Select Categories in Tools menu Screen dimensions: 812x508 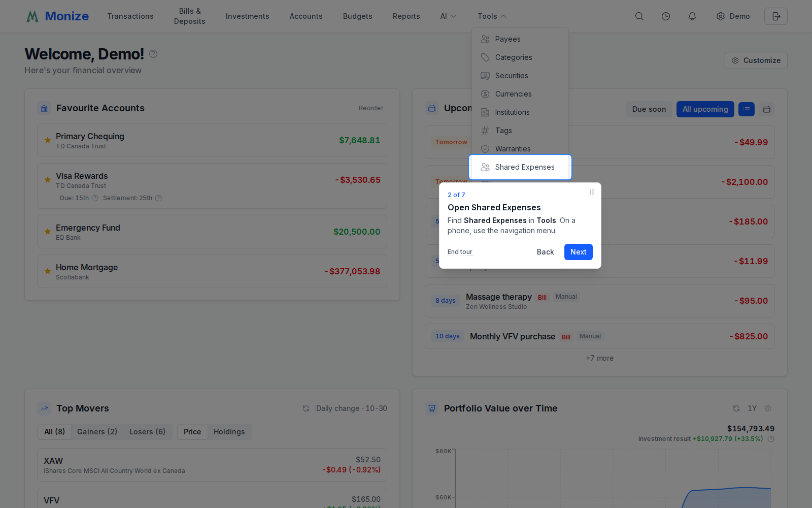520,57
